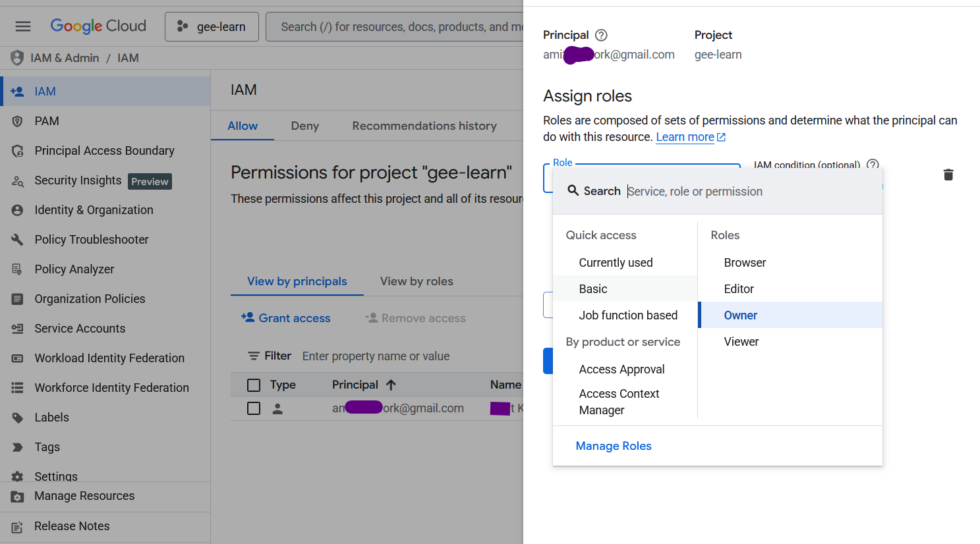Click the Google Cloud logo
This screenshot has width=980, height=544.
click(98, 26)
